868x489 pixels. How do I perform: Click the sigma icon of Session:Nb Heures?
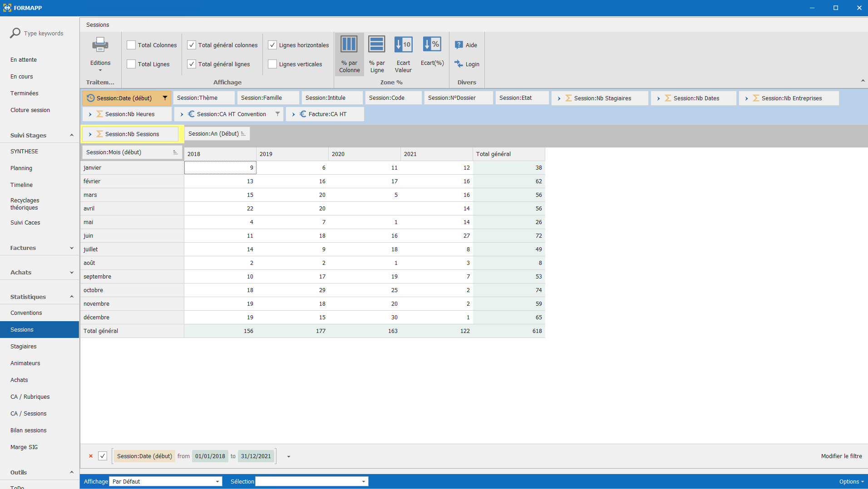coord(99,114)
